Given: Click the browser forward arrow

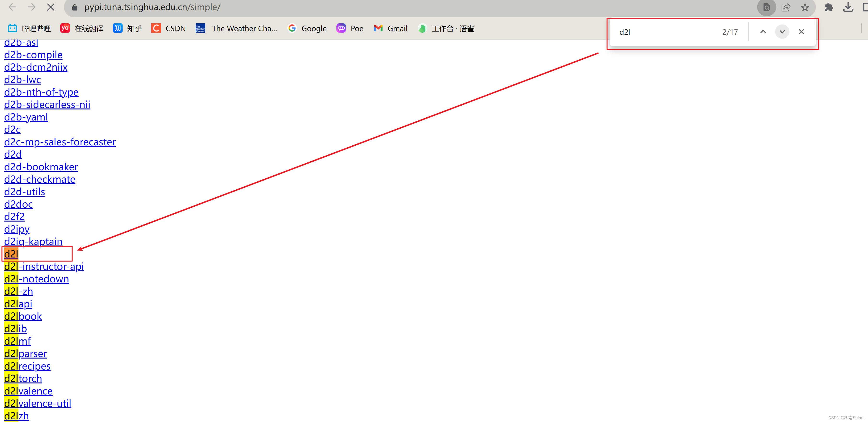Looking at the screenshot, I should coord(32,7).
